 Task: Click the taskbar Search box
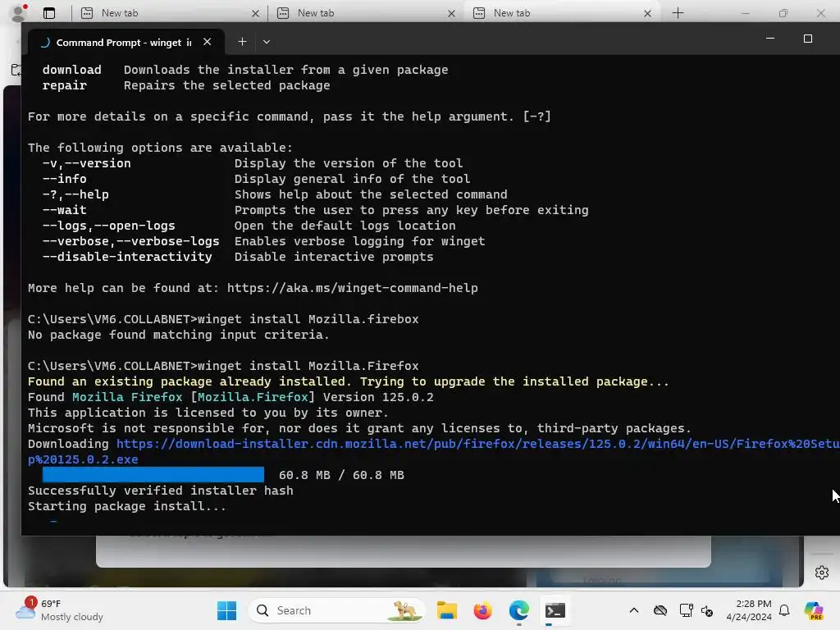click(x=337, y=610)
